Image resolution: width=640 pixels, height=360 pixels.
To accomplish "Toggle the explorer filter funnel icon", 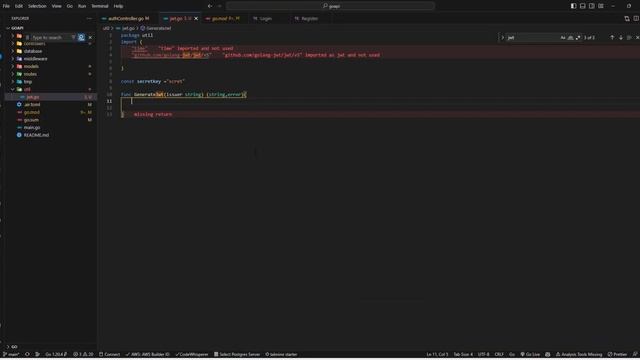I will click(x=73, y=37).
